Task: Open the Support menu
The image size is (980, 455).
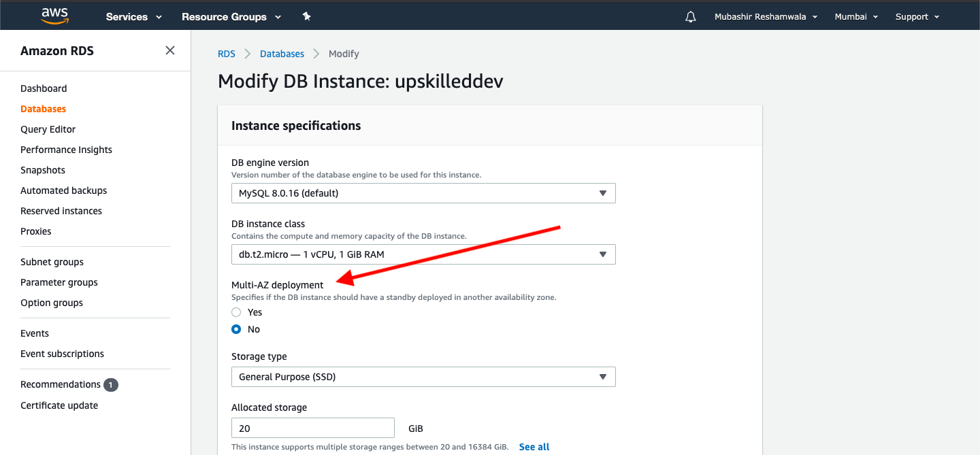Action: pos(917,17)
